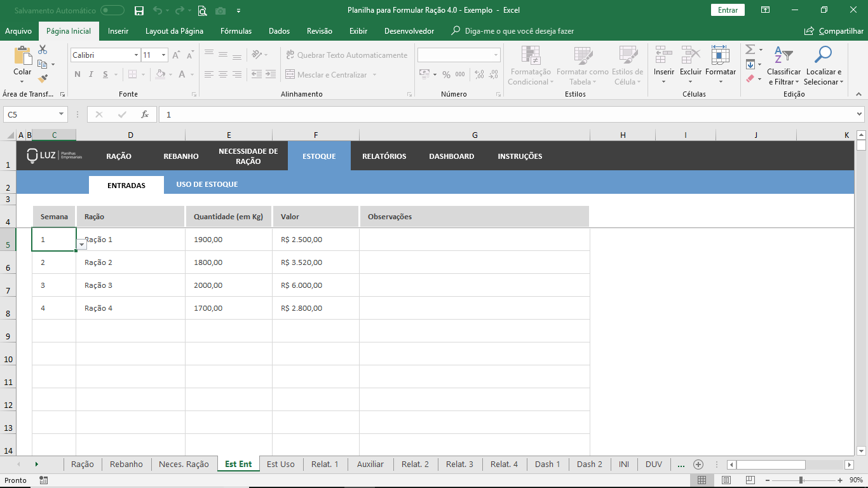The width and height of the screenshot is (868, 488).
Task: Go to DASHBOARD navigation link
Action: pyautogui.click(x=452, y=156)
